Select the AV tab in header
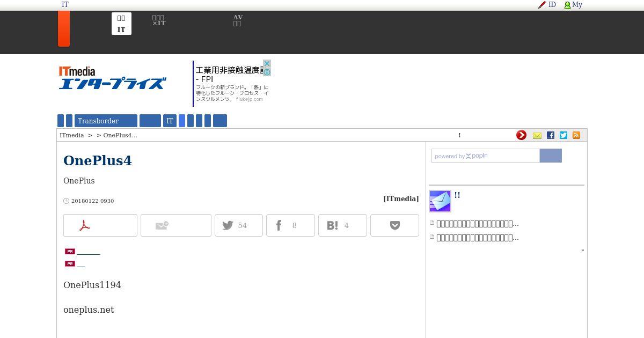The width and height of the screenshot is (644, 338). pyautogui.click(x=238, y=20)
